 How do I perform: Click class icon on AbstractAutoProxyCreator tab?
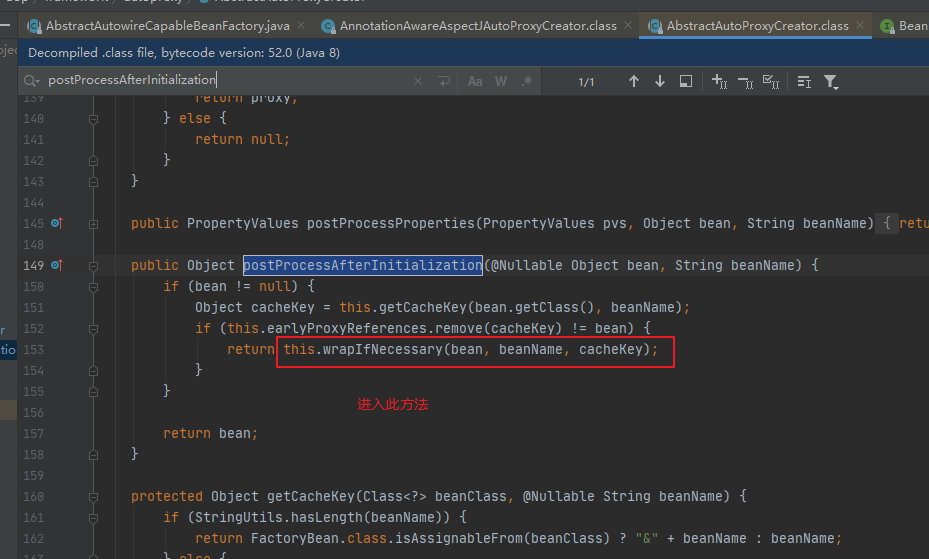655,26
